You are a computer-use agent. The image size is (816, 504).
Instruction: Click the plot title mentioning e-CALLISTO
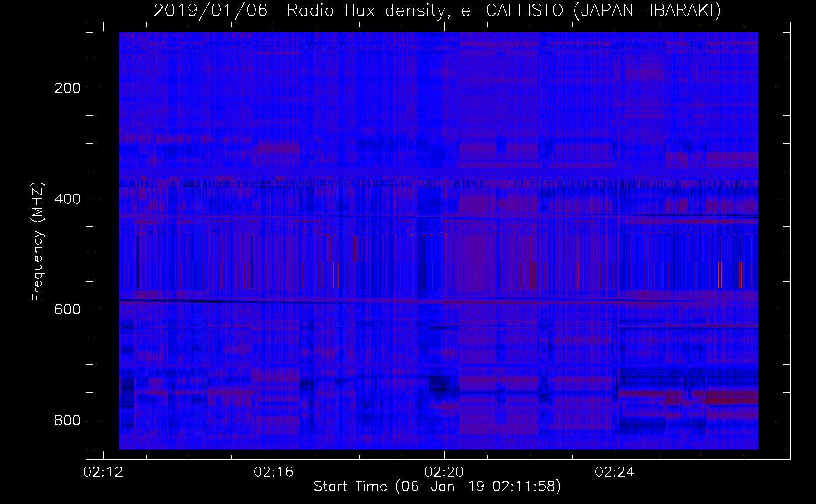pos(437,11)
